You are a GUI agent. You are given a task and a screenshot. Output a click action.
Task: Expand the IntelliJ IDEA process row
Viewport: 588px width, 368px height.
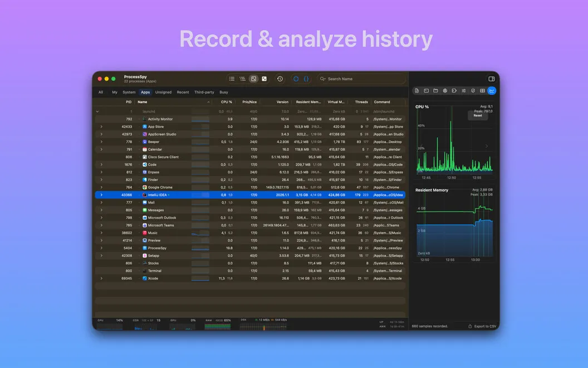point(101,195)
